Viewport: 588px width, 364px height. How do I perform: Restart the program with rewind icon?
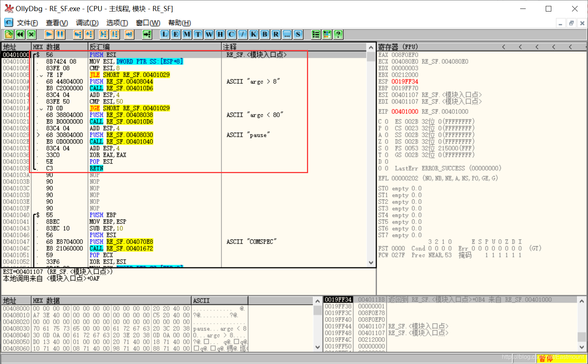pos(20,34)
